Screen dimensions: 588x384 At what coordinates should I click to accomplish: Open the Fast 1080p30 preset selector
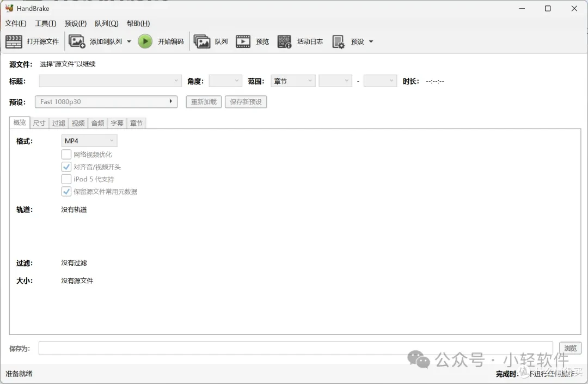[106, 102]
